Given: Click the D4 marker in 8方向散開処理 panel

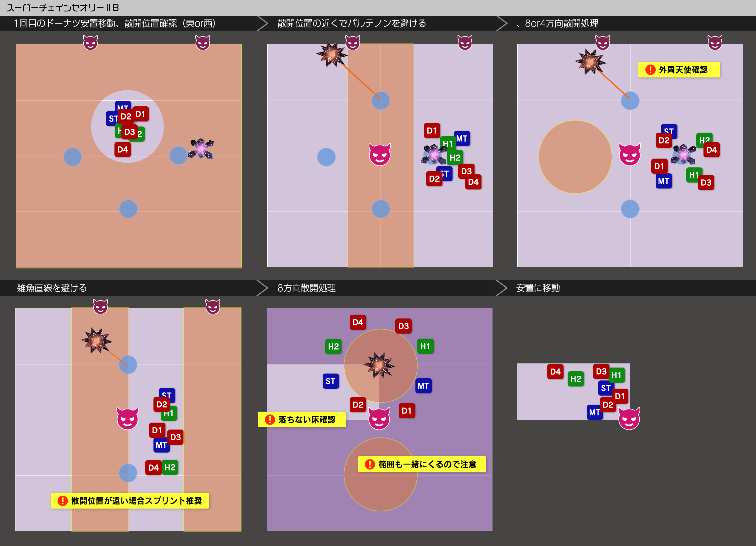Looking at the screenshot, I should (x=358, y=322).
